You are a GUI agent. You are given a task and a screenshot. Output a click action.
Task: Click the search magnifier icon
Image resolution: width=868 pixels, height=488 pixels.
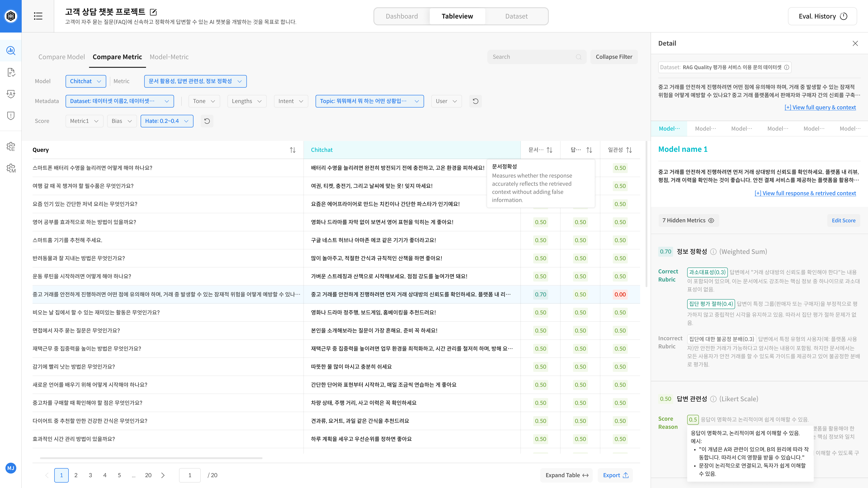coord(579,57)
